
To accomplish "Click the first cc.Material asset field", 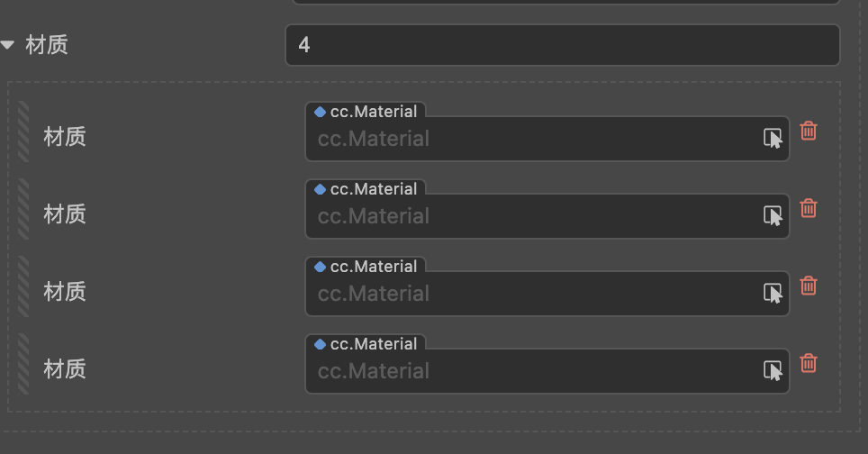I will coord(531,139).
